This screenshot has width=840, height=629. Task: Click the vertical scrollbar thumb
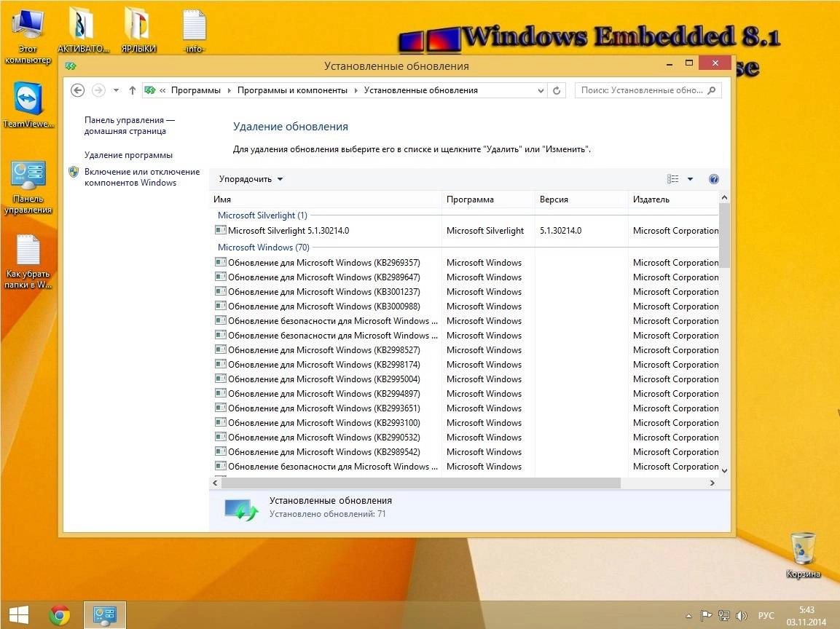pyautogui.click(x=724, y=236)
